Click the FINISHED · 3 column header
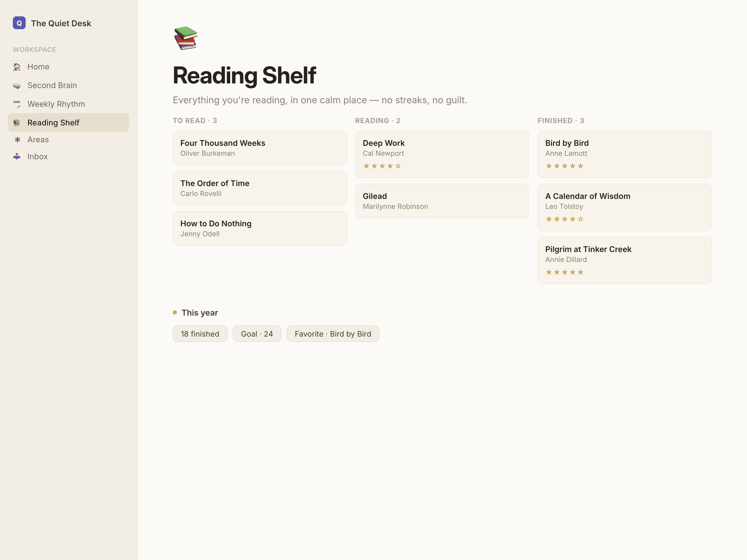Viewport: 747px width, 560px height. pyautogui.click(x=561, y=121)
